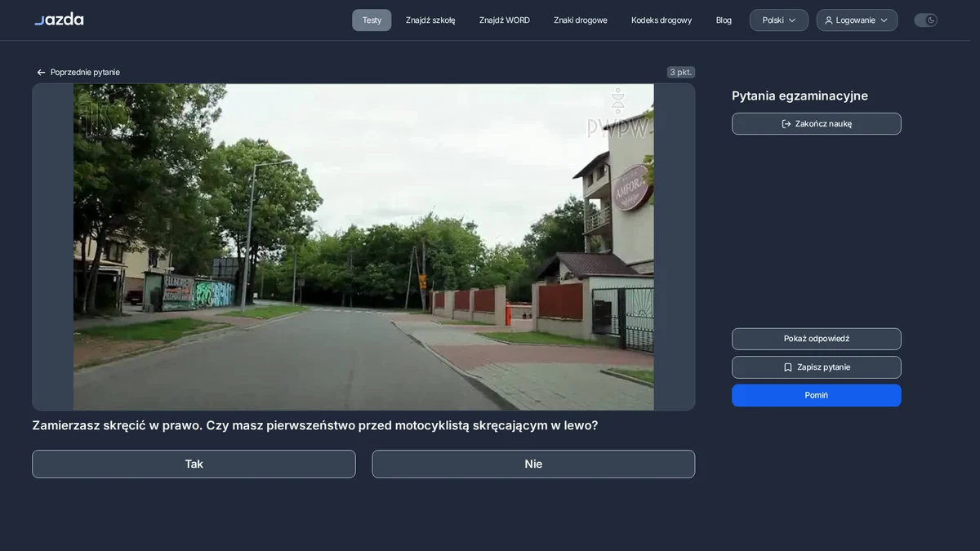Open Znaki drogowe section
This screenshot has width=980, height=551.
click(x=581, y=20)
